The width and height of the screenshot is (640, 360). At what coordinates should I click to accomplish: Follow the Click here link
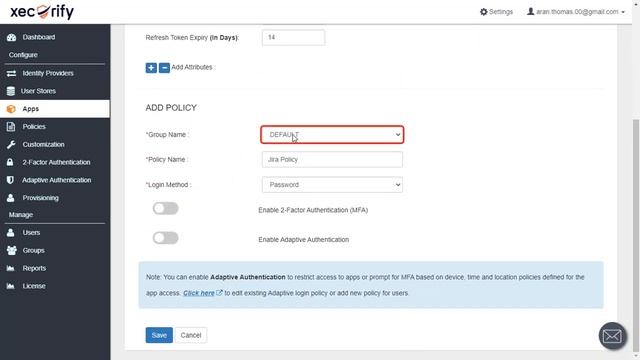click(199, 293)
